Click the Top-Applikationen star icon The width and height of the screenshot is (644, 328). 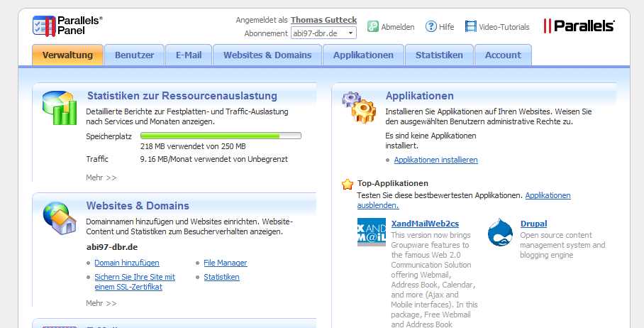tap(348, 184)
